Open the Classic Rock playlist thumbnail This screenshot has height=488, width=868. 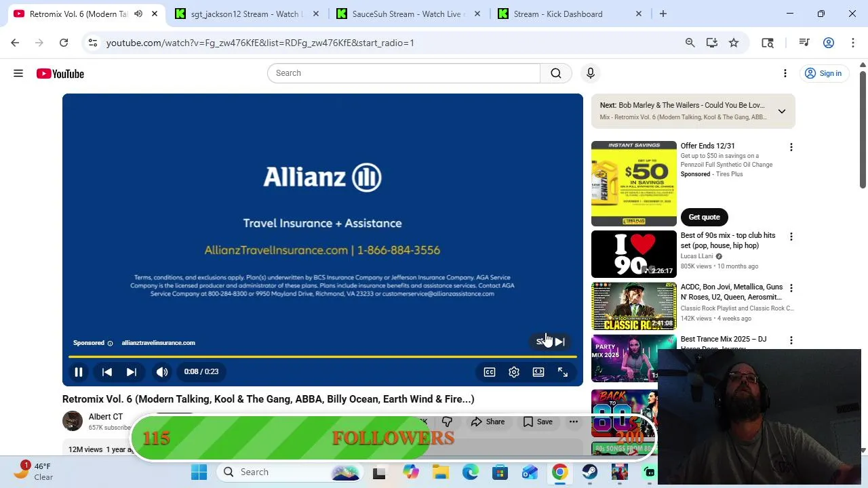tap(634, 306)
